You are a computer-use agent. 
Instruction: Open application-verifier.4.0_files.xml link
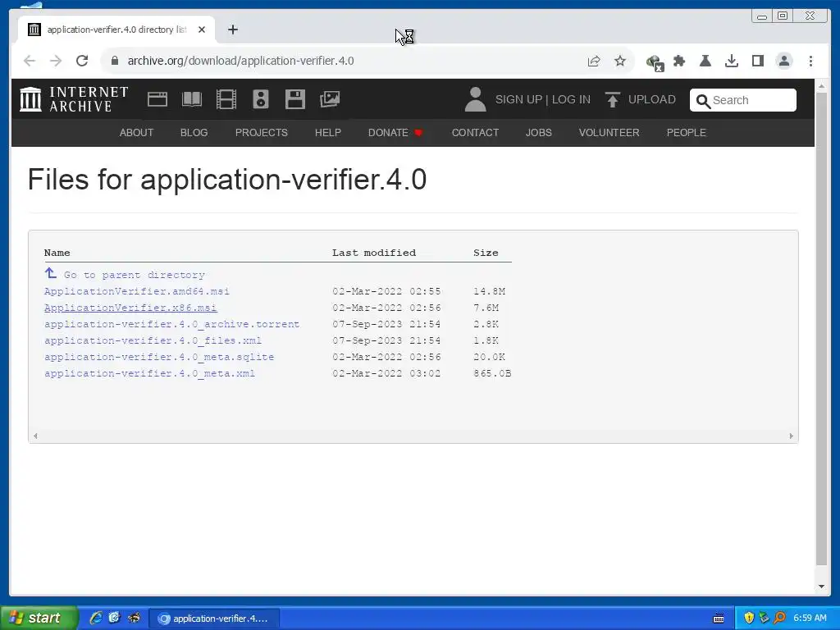153,340
